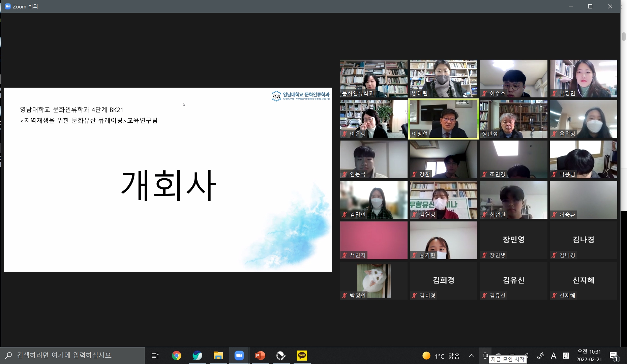Select 정인성's video tile
627x364 pixels.
(513, 119)
